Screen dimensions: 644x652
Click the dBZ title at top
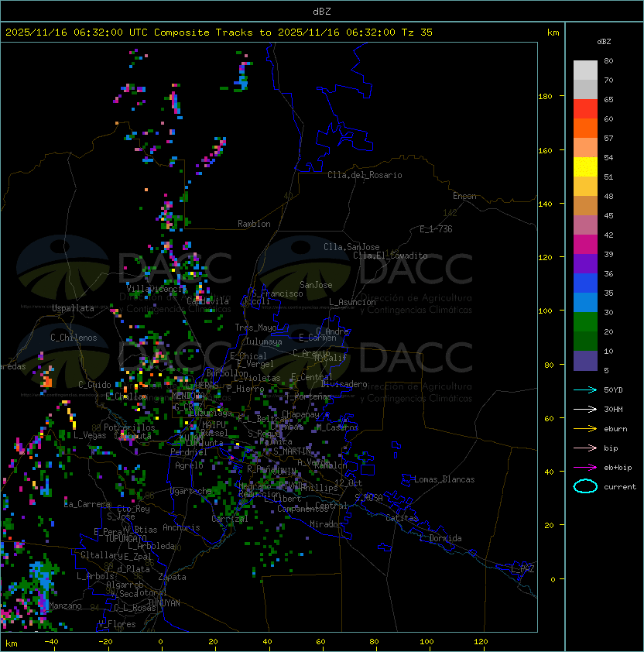[322, 12]
